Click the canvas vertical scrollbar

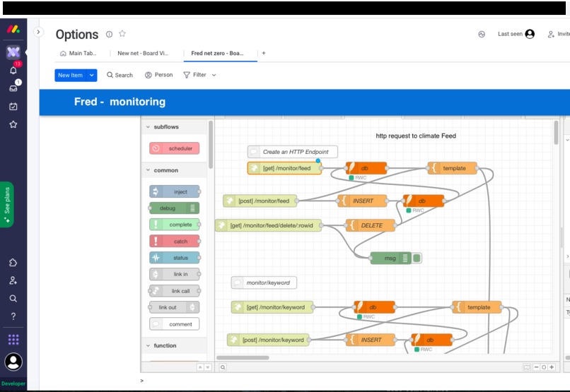556,133
